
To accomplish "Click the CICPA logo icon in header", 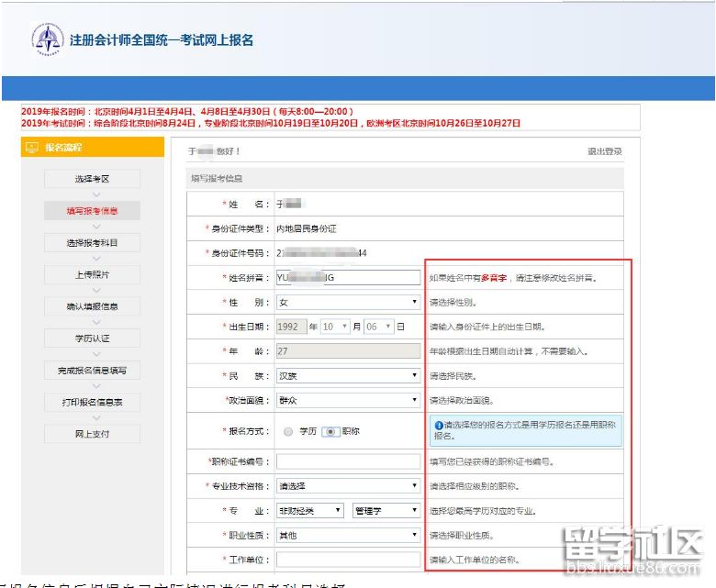I will point(47,39).
